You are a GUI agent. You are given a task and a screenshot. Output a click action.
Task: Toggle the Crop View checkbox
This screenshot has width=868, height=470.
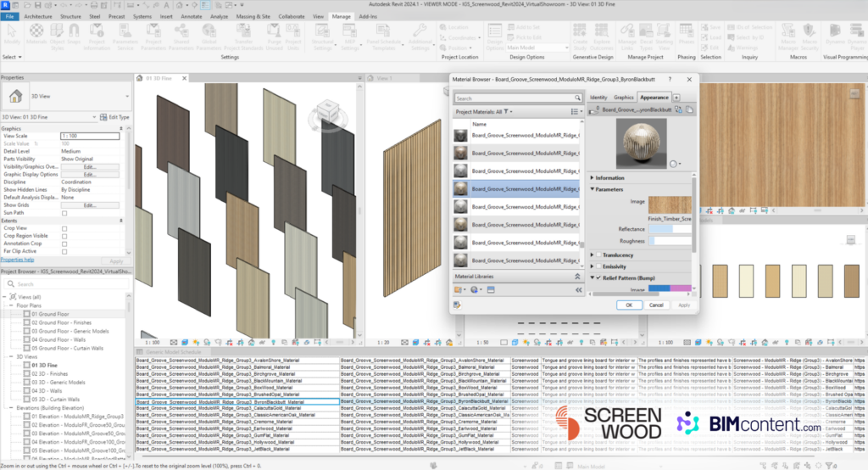[64, 228]
